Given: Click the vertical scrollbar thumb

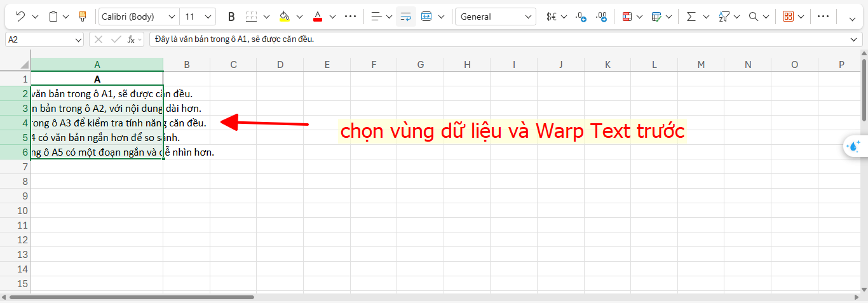Looking at the screenshot, I should (864, 89).
